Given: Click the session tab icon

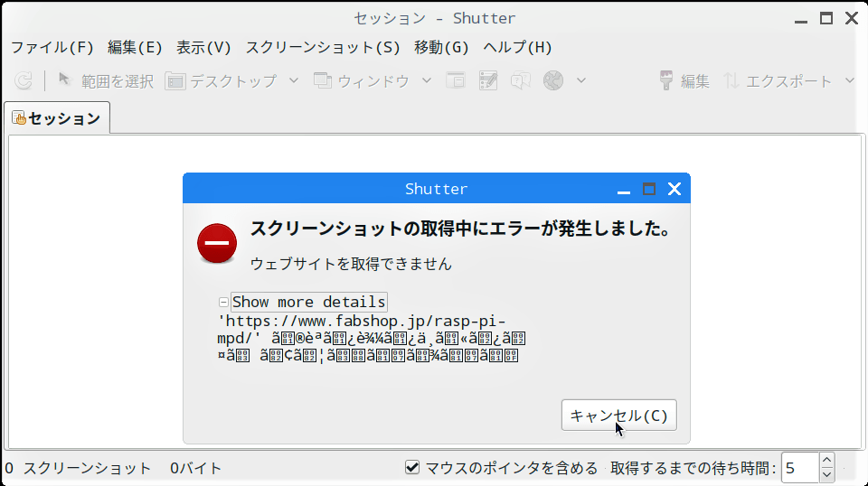Looking at the screenshot, I should pos(19,117).
